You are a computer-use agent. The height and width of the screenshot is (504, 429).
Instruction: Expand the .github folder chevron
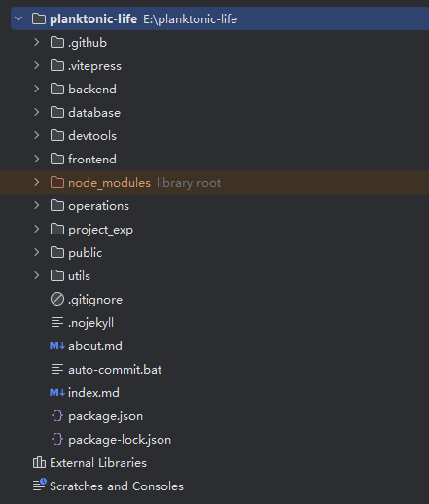37,42
